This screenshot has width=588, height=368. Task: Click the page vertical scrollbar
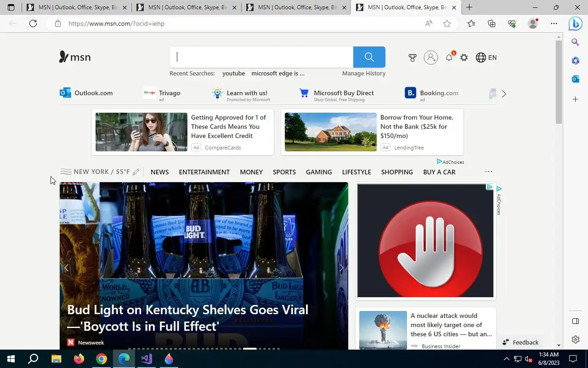[559, 82]
